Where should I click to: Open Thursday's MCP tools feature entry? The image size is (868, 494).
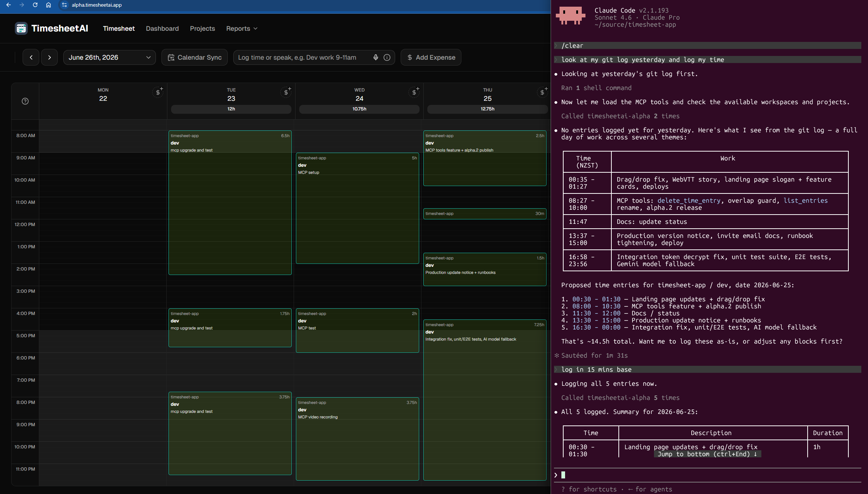[x=485, y=158]
